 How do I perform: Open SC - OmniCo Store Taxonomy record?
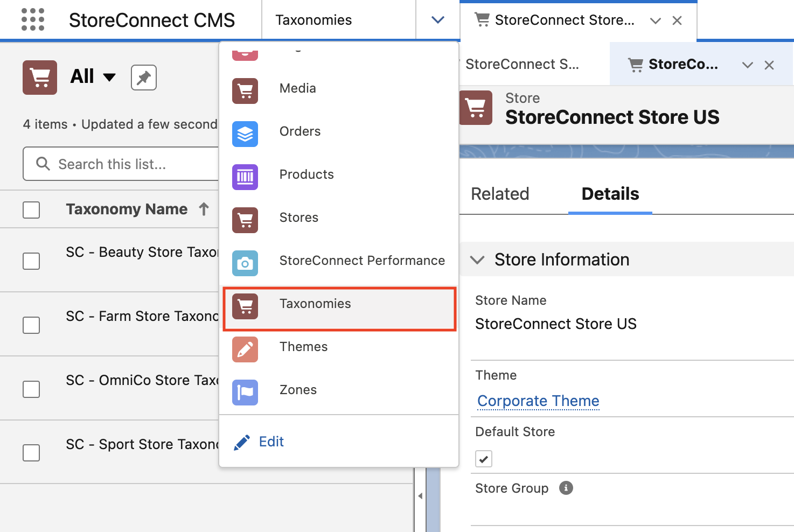pos(142,380)
